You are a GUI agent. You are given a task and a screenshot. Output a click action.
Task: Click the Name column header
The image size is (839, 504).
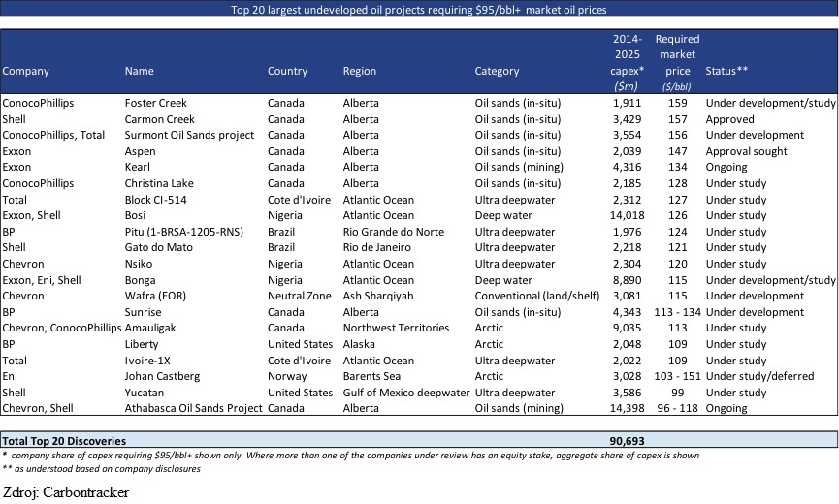click(139, 71)
